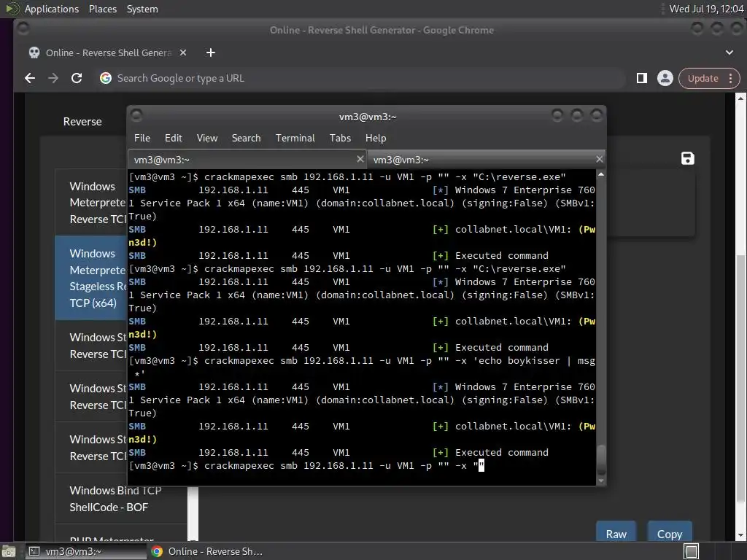Screen dimensions: 747x560
Task: Switch to the first vm3@vm3:~ terminal tab
Action: pos(247,160)
